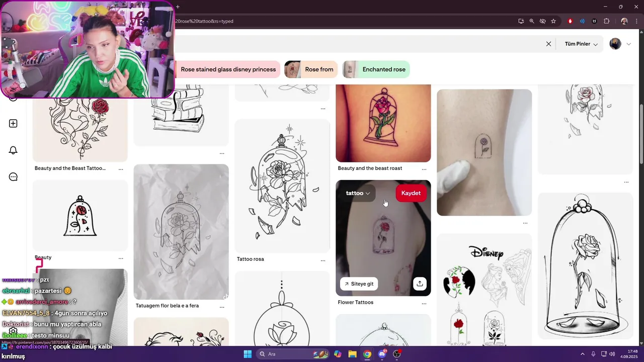Open more options for the Beauty pin
Viewport: 644px width, 362px height.
tap(121, 258)
